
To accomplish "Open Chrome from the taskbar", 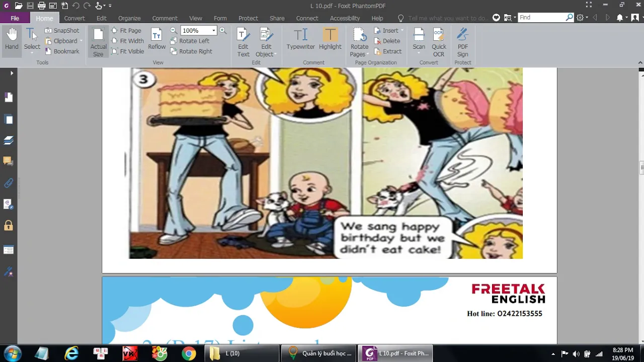I will (x=189, y=353).
